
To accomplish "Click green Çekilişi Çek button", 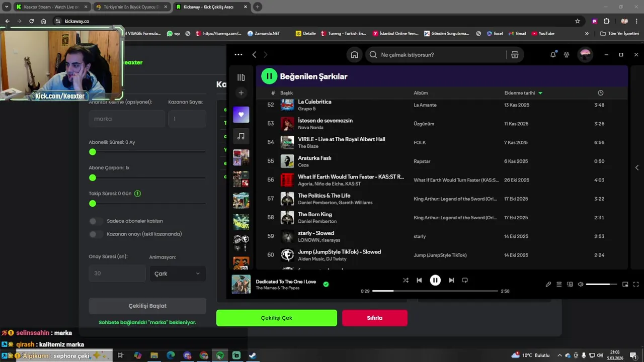I will click(x=277, y=318).
